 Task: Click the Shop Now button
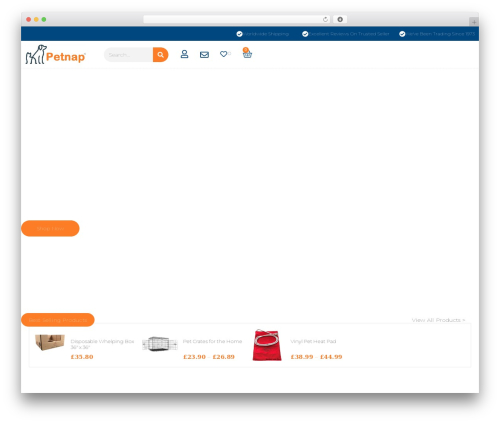pyautogui.click(x=50, y=228)
